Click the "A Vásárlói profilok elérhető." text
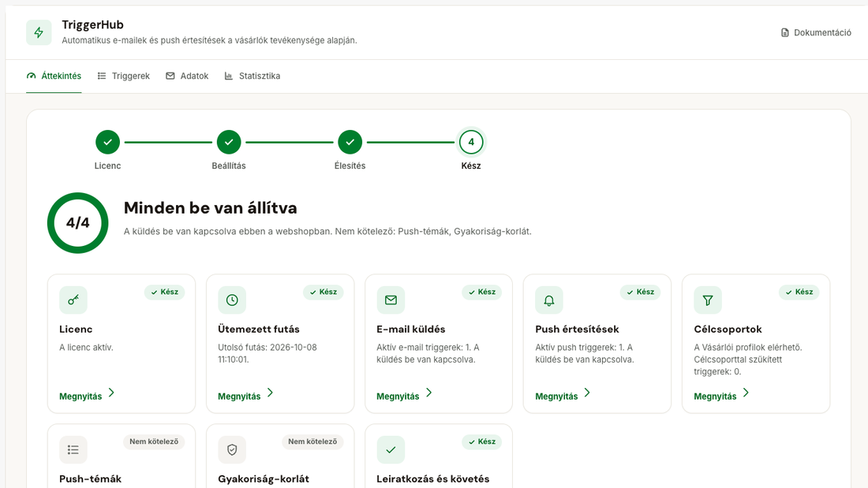 tap(748, 348)
